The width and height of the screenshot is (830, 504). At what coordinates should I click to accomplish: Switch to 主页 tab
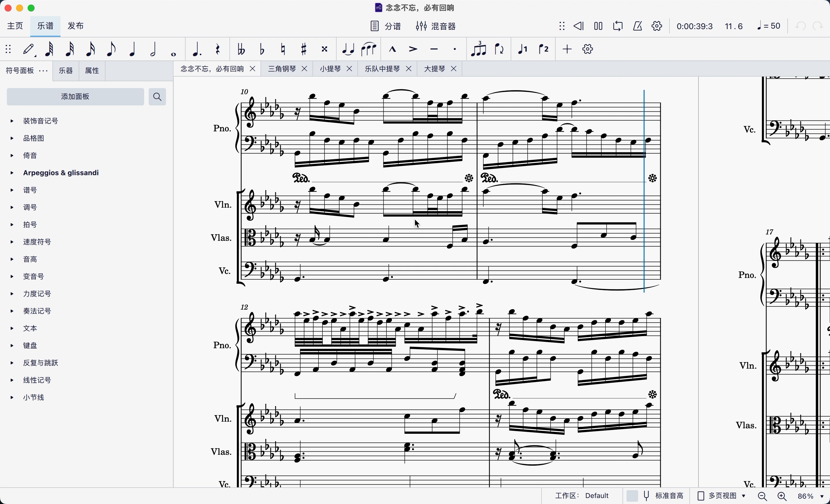coord(15,26)
